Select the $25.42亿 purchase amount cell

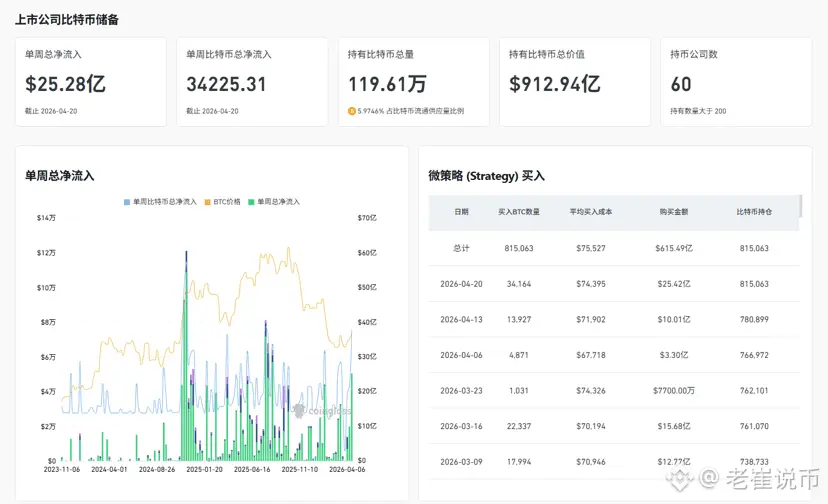pyautogui.click(x=674, y=284)
